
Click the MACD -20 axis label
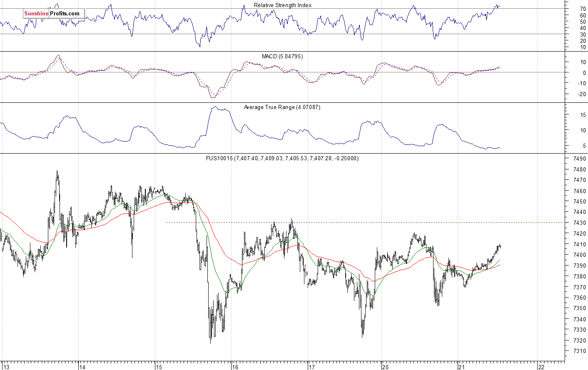click(x=582, y=94)
